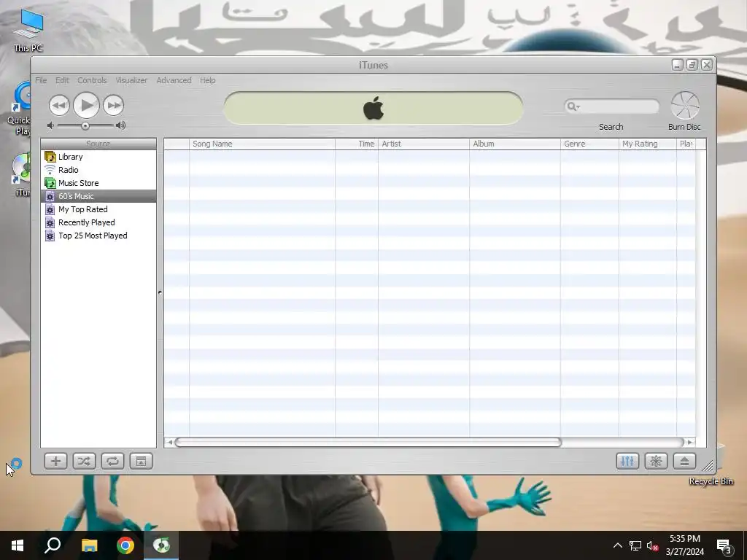Image resolution: width=747 pixels, height=560 pixels.
Task: Sort by the Time column header
Action: 356,144
